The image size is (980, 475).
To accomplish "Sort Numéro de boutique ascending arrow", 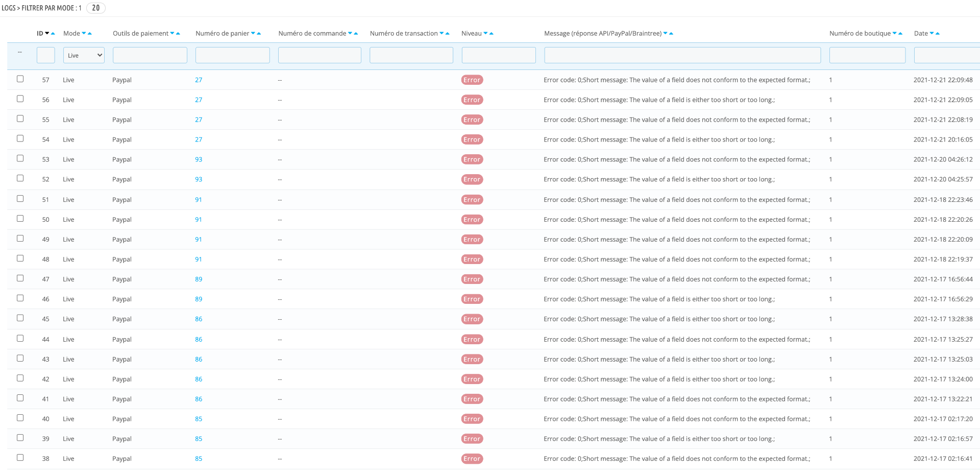I will click(x=900, y=33).
